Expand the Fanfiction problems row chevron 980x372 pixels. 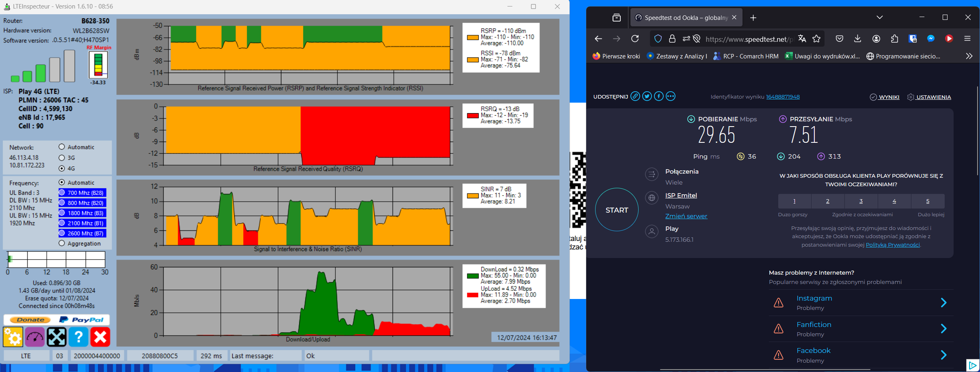click(943, 329)
